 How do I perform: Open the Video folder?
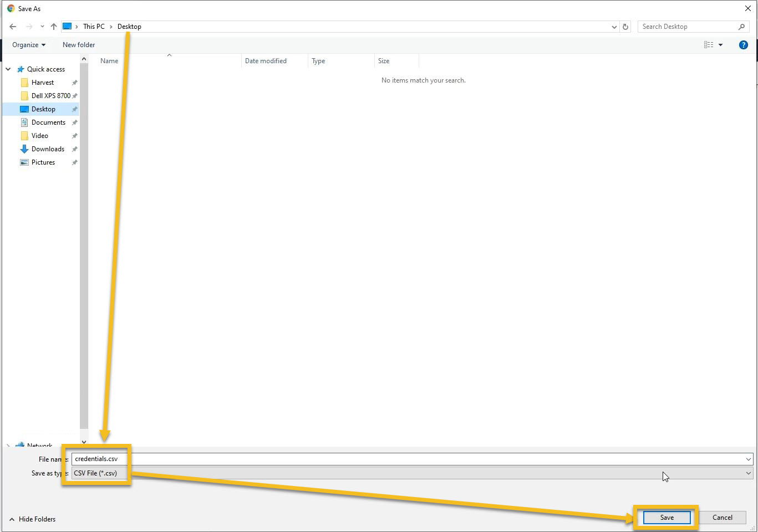[x=40, y=136]
